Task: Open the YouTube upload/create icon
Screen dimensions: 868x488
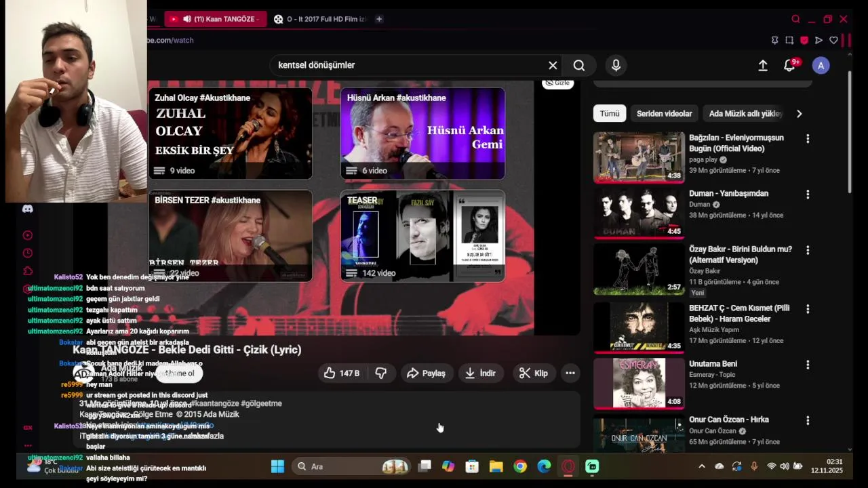Action: [x=763, y=66]
